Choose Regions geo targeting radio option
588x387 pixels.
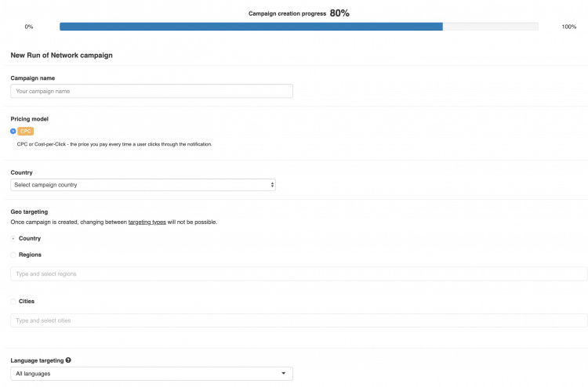[x=13, y=255]
